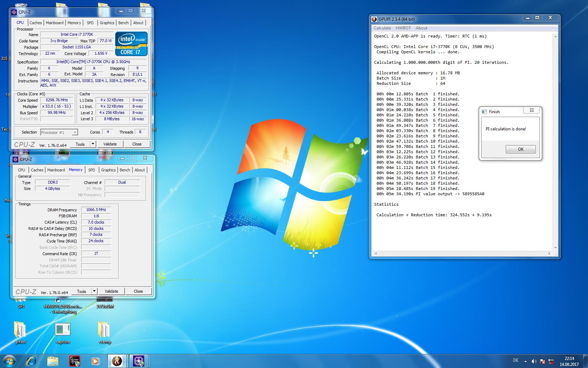Open Action Center flag icon
Screen dimensions: 588x368
(x=542, y=361)
